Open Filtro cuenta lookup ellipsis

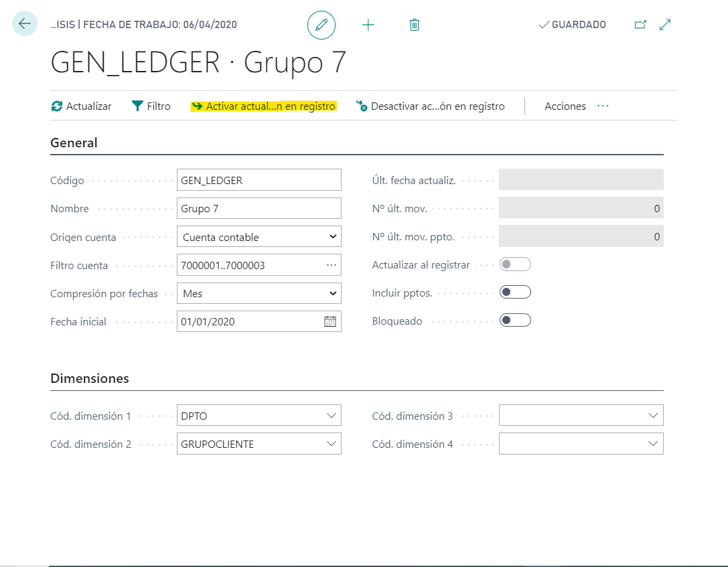(x=331, y=265)
